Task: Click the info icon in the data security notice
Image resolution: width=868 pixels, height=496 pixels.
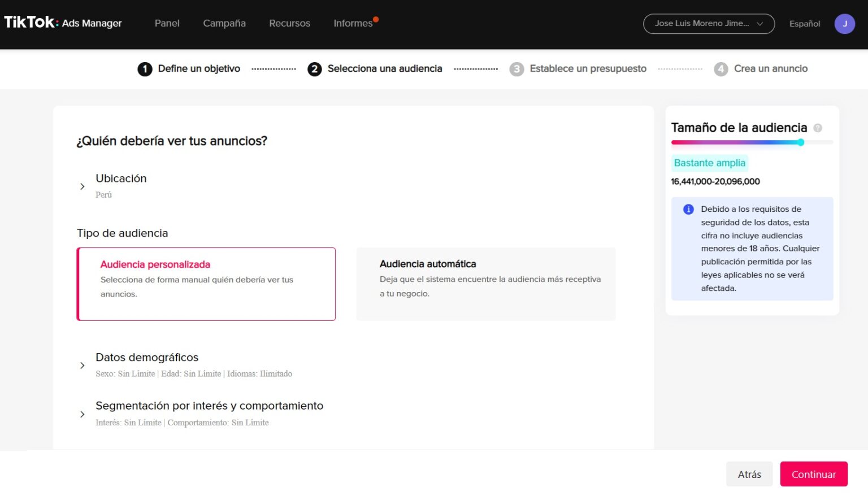Action: click(x=688, y=209)
